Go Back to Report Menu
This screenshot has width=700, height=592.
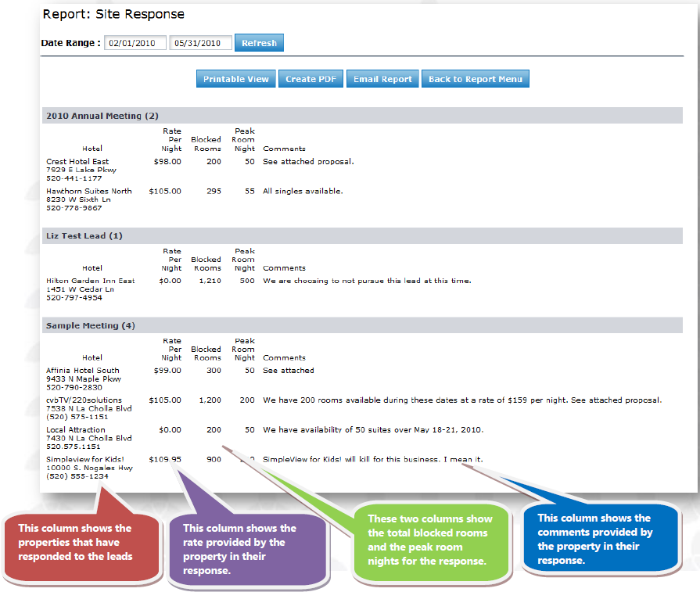coord(476,79)
